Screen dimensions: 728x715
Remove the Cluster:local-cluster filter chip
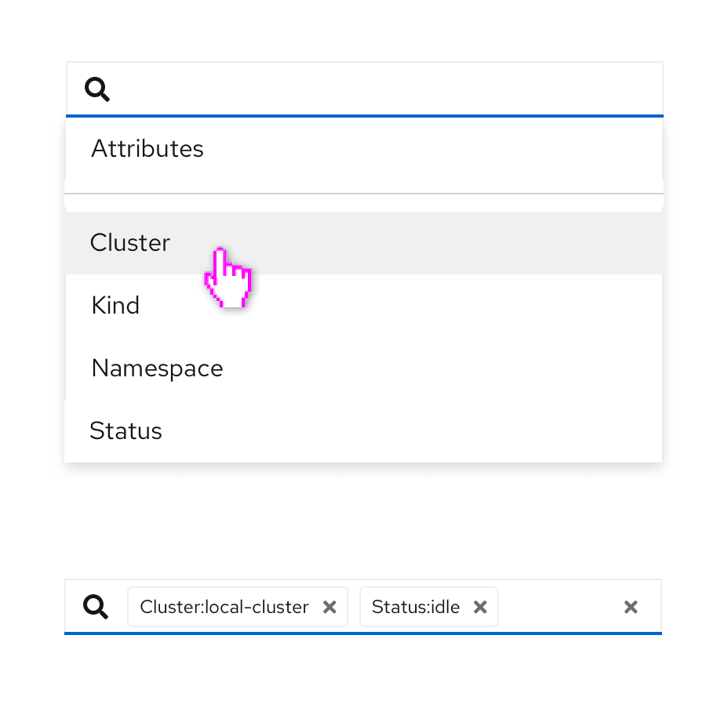[330, 607]
